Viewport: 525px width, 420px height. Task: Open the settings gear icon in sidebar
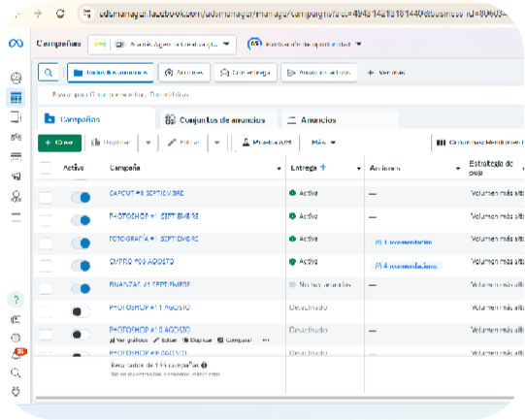click(x=16, y=338)
